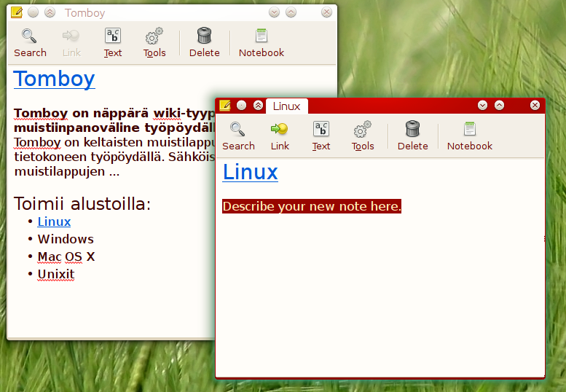The image size is (566, 392).
Task: Click the Unixit bullet item
Action: pyautogui.click(x=56, y=275)
